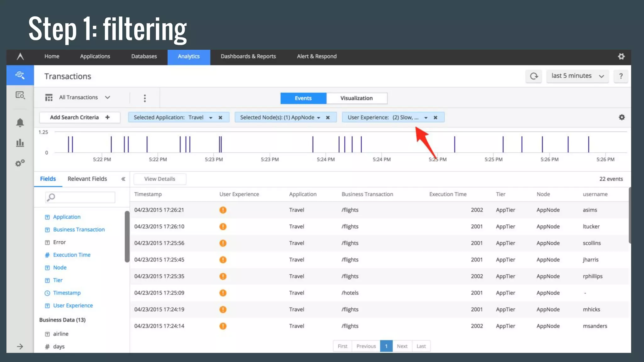Open Dashboards & Reports menu
The image size is (644, 362).
[248, 56]
